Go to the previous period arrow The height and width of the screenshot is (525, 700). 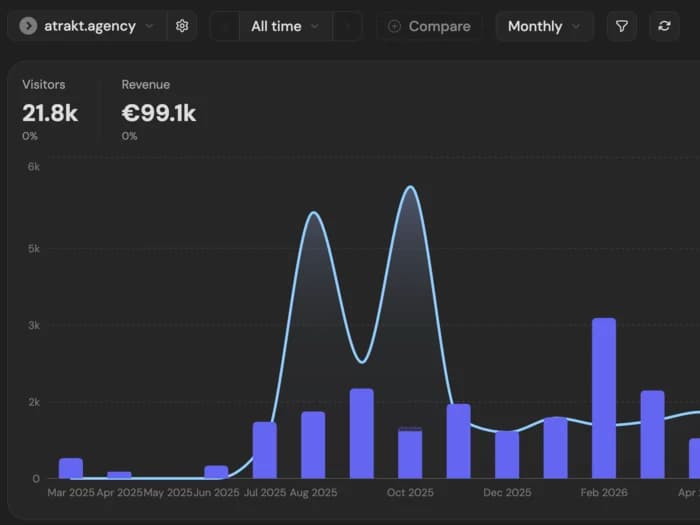click(225, 26)
